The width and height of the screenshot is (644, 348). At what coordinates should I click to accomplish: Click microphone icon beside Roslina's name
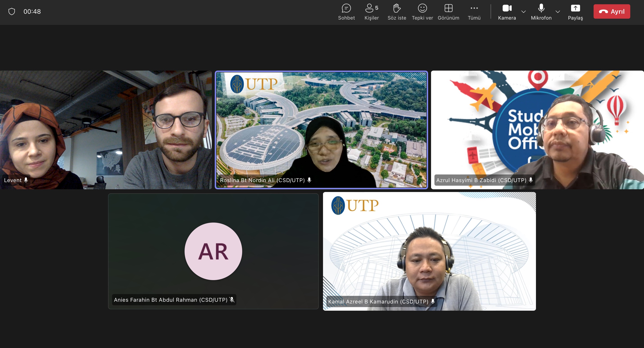[309, 180]
